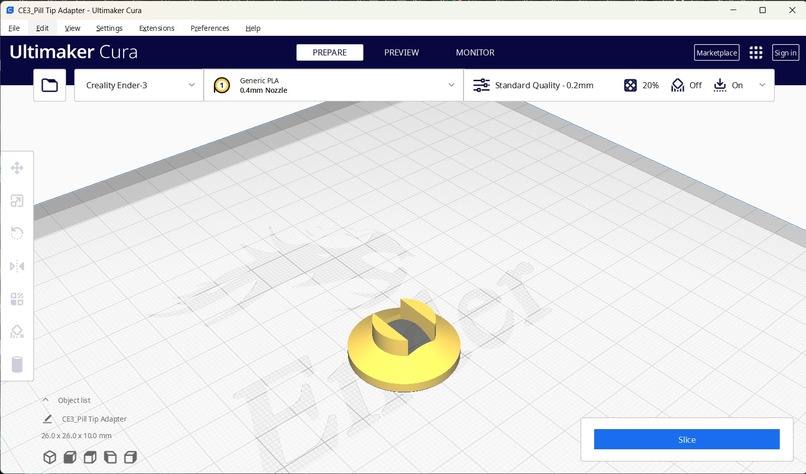Click the Cura app icon in title bar
This screenshot has width=806, height=474.
pyautogui.click(x=10, y=10)
